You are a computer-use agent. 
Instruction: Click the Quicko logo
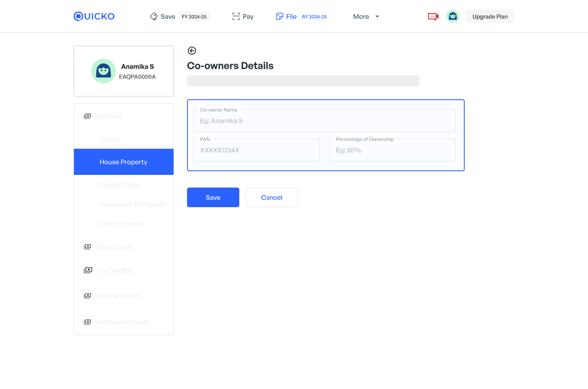[x=94, y=16]
